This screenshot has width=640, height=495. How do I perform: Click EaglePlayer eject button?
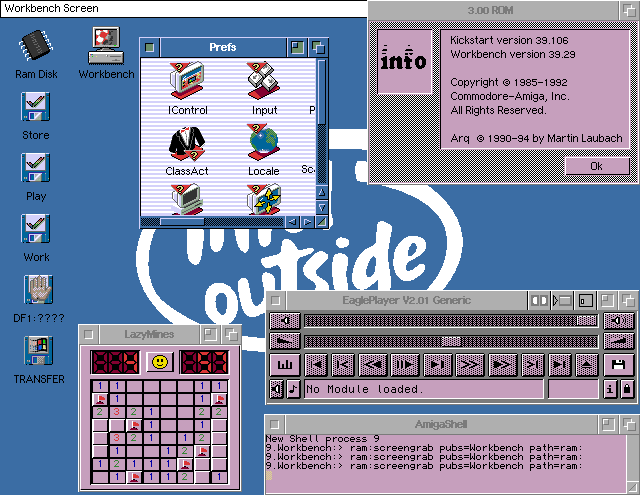tap(587, 364)
